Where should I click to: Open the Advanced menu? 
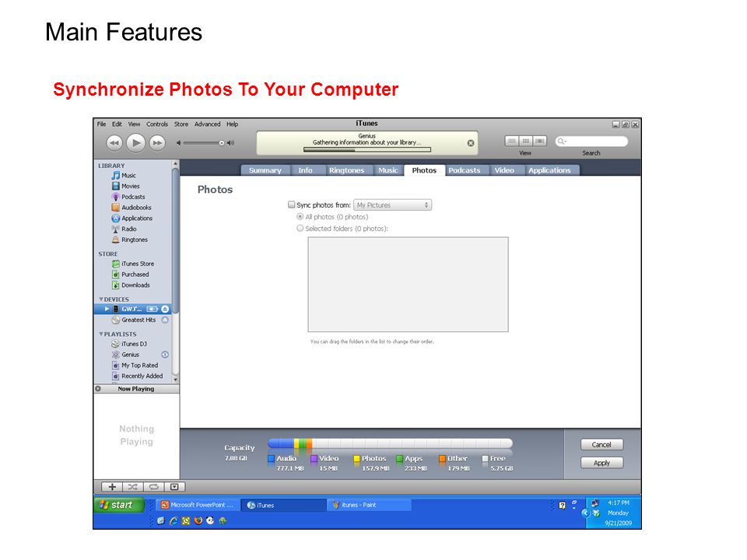[x=207, y=124]
